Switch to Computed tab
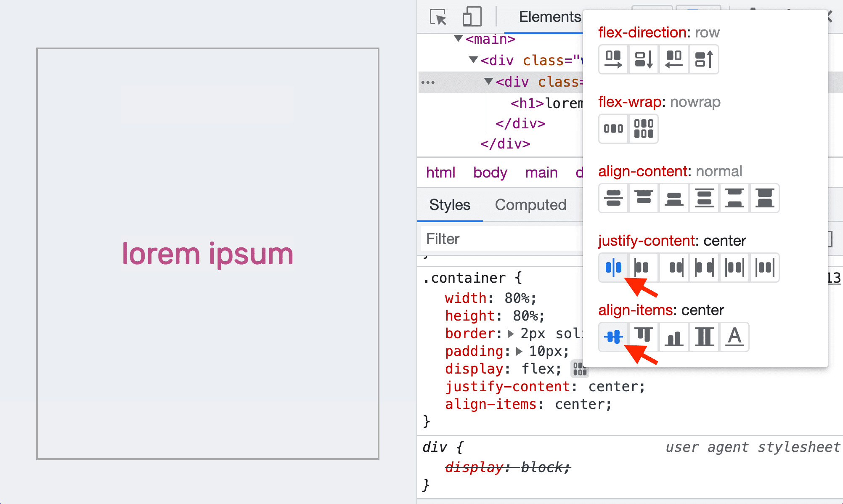The width and height of the screenshot is (843, 504). (530, 204)
